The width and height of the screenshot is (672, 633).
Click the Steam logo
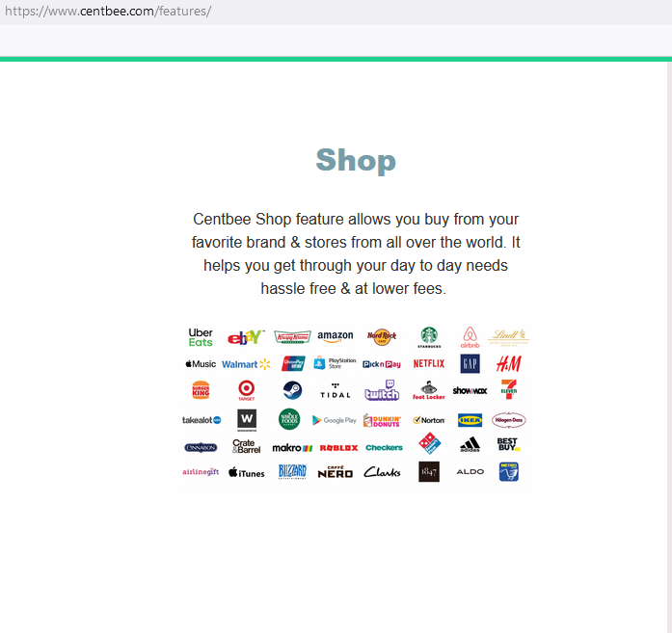pos(292,390)
